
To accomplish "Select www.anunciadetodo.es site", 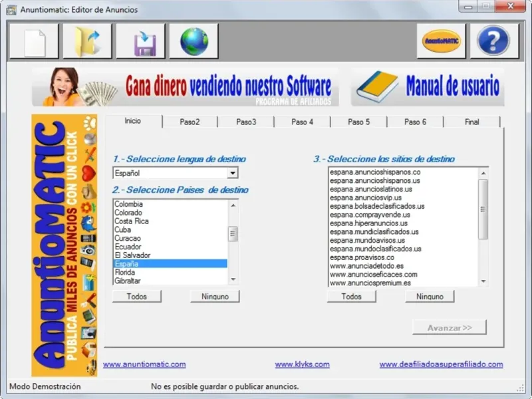I will click(x=403, y=265).
